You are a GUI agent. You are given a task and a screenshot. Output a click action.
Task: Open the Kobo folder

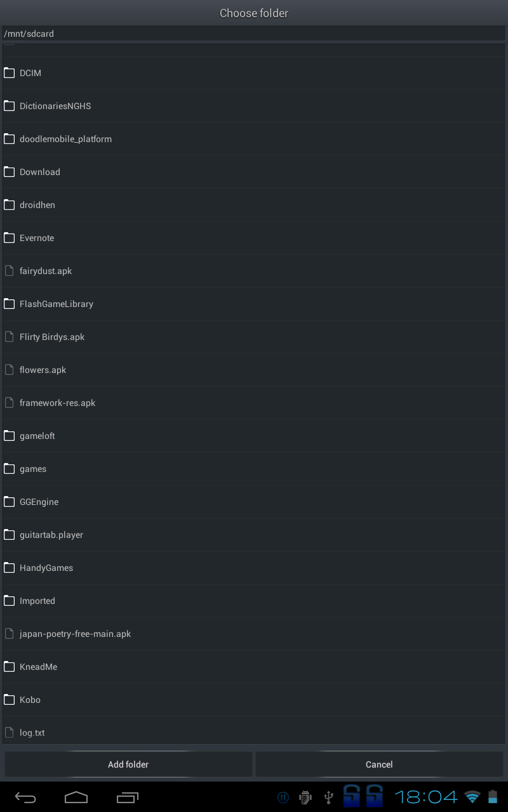[x=30, y=700]
